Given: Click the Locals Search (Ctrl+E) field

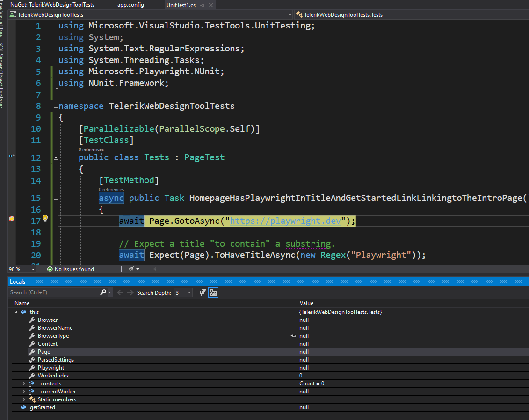Looking at the screenshot, I should (x=54, y=292).
